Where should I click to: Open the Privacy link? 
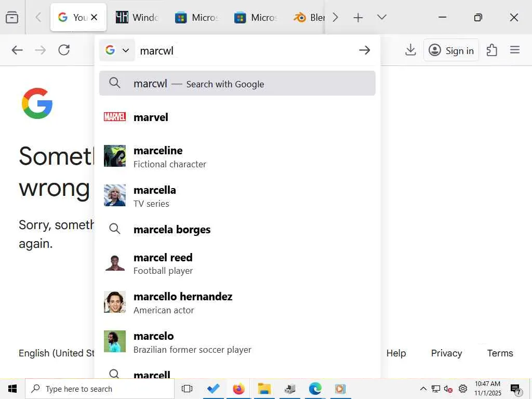tap(446, 353)
